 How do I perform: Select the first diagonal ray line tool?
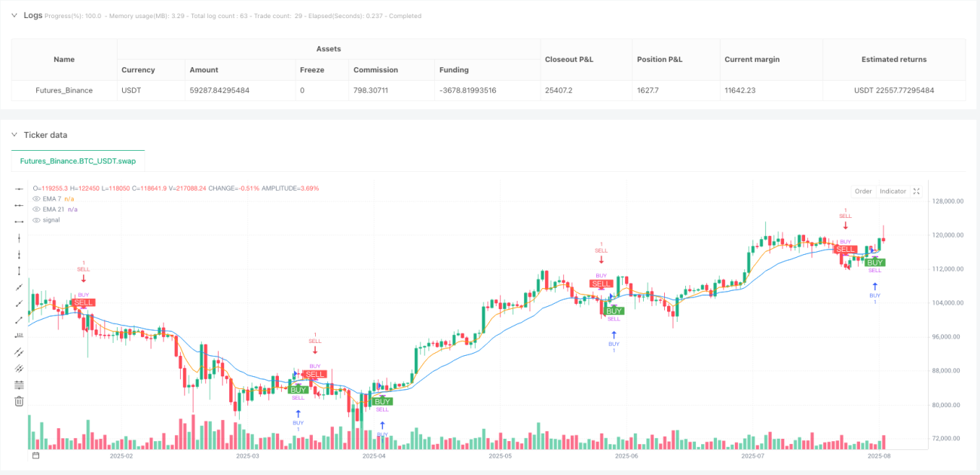20,287
